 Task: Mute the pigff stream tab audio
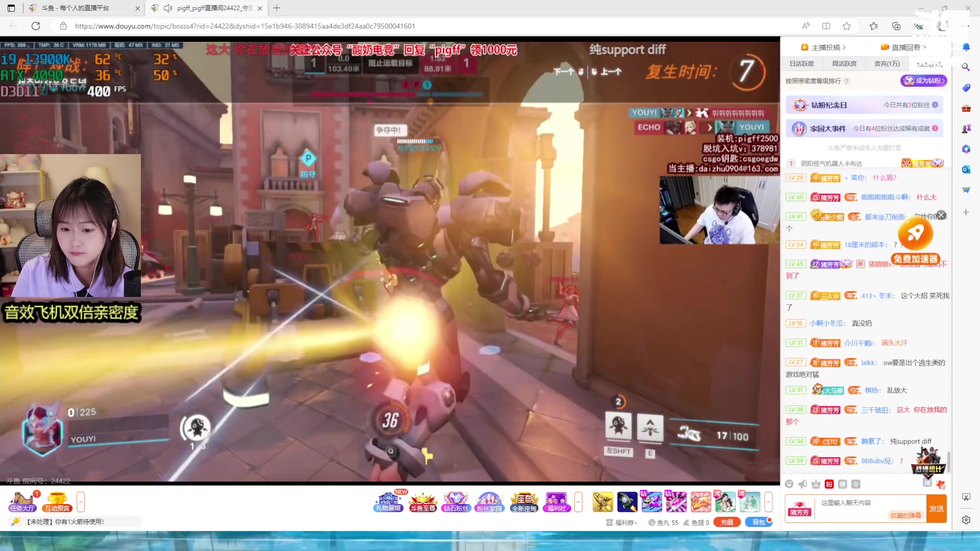(168, 8)
